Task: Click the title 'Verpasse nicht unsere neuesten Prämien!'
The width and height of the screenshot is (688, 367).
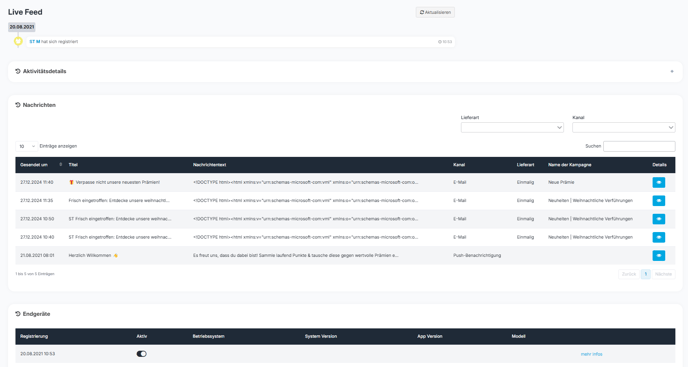Action: click(118, 182)
